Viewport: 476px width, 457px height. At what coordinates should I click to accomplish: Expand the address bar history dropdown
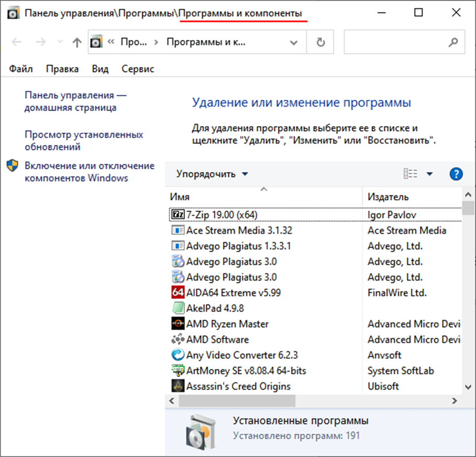(x=293, y=42)
